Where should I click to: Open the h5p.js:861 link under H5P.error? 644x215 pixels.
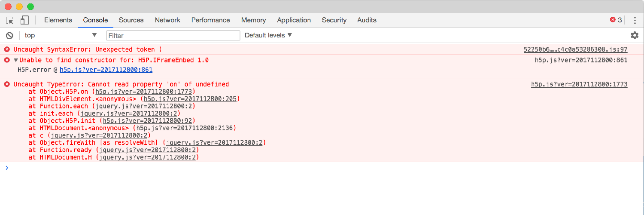pyautogui.click(x=106, y=70)
